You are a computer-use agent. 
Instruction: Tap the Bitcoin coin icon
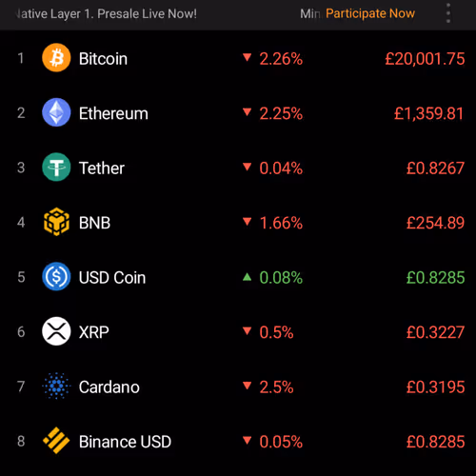[x=56, y=58]
